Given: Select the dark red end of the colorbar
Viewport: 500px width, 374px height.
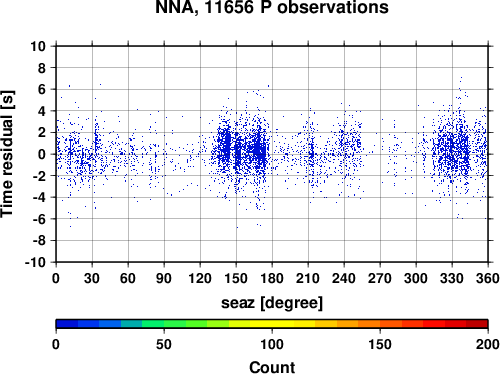Looking at the screenshot, I should point(477,324).
